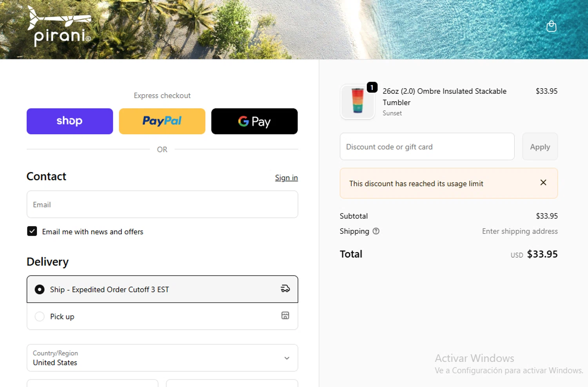588x387 pixels.
Task: Click the Sunset variant text
Action: (392, 113)
